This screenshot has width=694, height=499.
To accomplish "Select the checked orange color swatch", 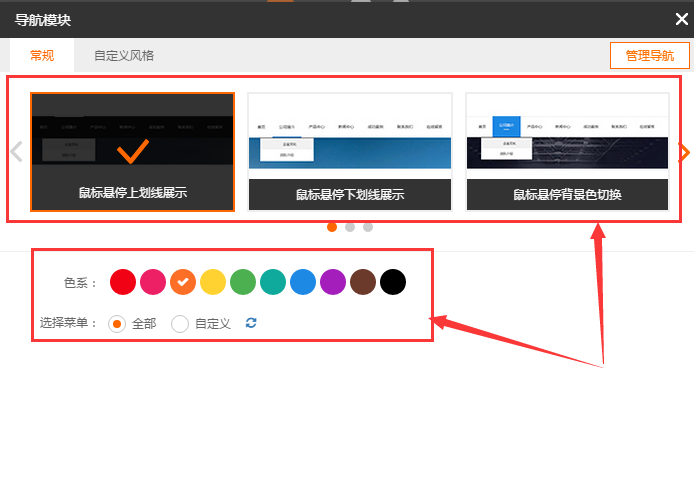I will 183,282.
